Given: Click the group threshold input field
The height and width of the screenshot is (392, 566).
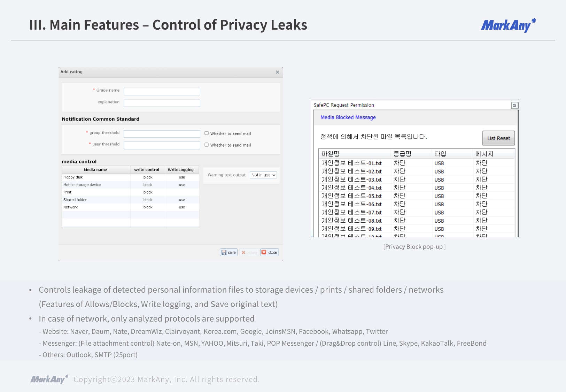Looking at the screenshot, I should tap(162, 134).
